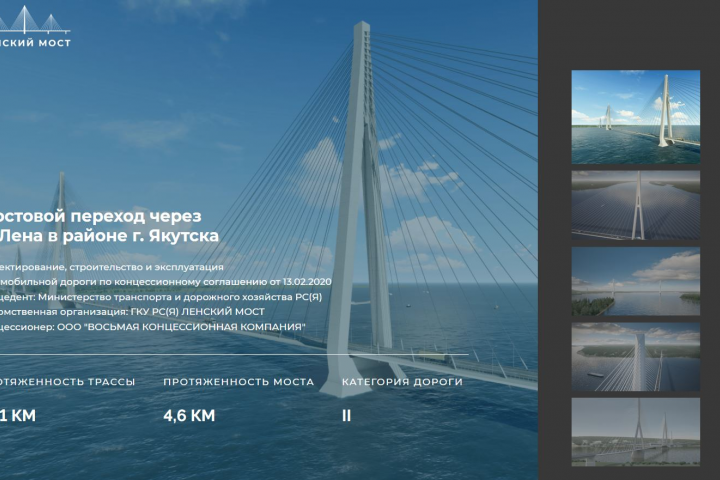Click the heading ending 'Лена в районе г. Якутска'
Screen dimensions: 720x480
coord(109,236)
